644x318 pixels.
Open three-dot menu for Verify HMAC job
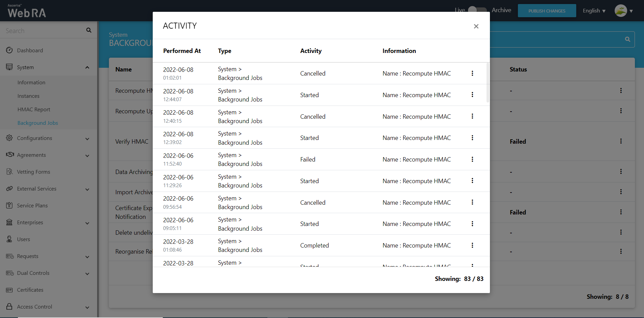click(621, 141)
